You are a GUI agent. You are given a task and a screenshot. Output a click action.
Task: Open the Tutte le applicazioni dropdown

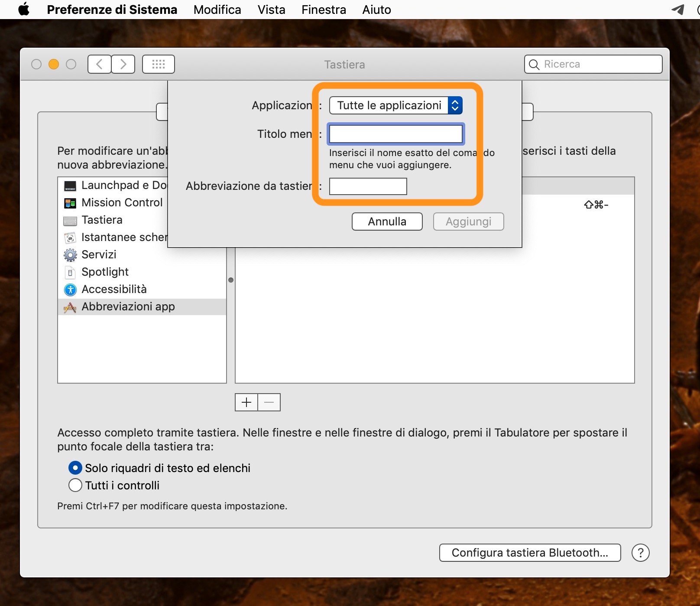coord(396,105)
